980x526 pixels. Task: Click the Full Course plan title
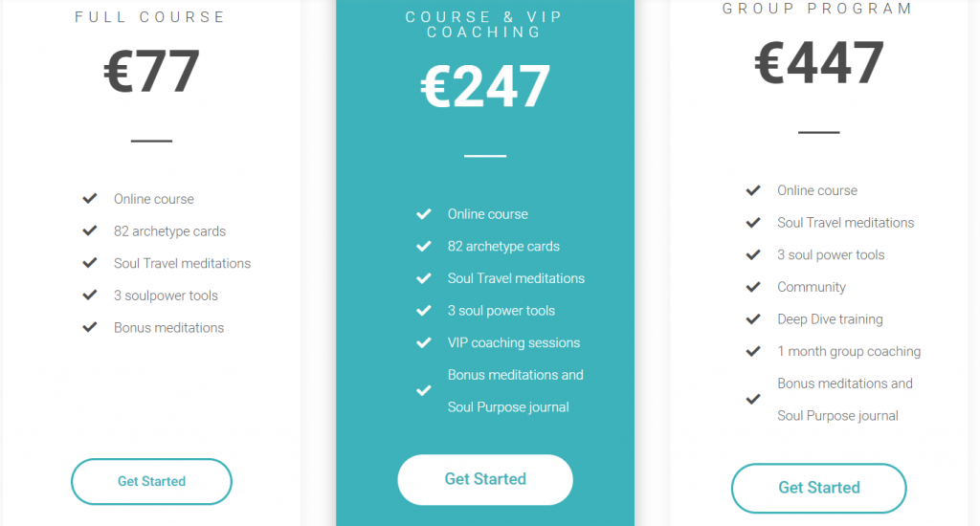(x=150, y=17)
